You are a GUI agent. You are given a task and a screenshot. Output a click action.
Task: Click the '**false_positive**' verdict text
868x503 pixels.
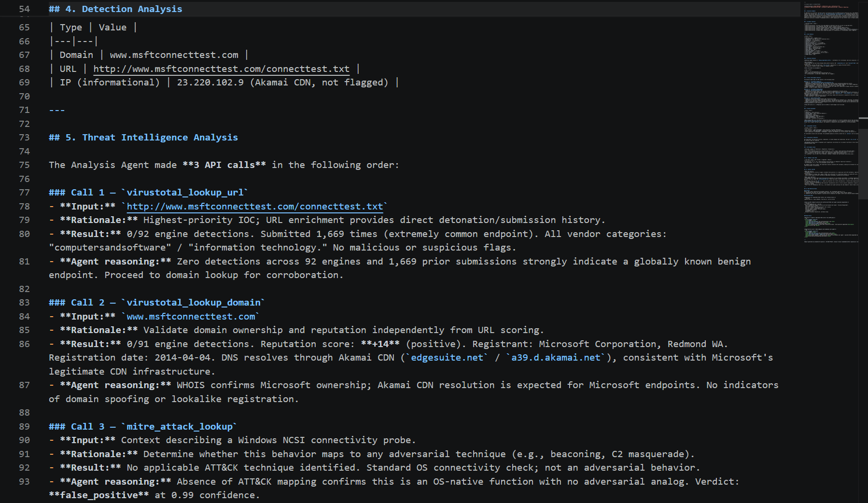click(99, 495)
